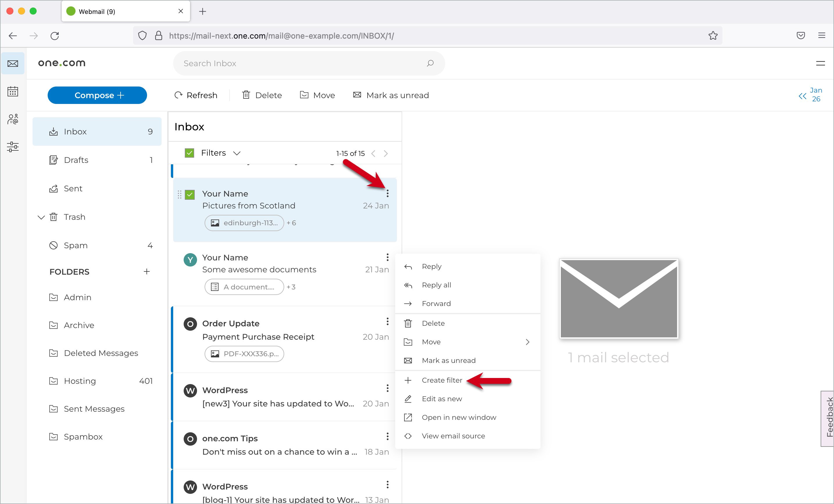Toggle the select-all checkbox beside Filters
The width and height of the screenshot is (834, 504).
coord(189,153)
